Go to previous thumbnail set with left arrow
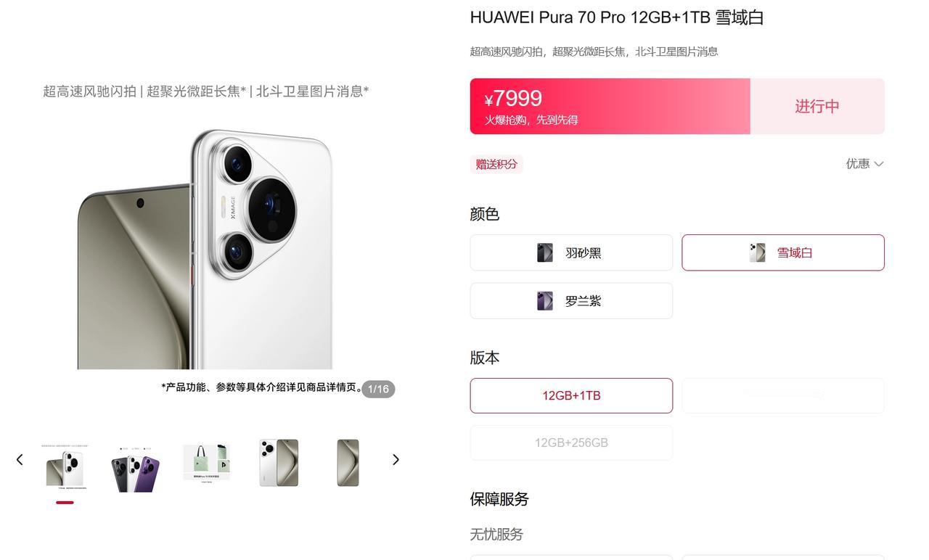The width and height of the screenshot is (929, 560). coord(20,460)
